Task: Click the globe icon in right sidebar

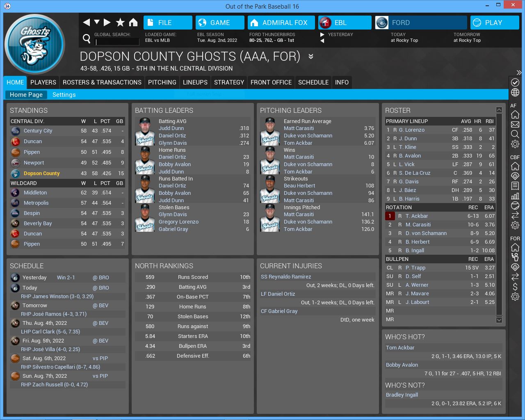Action: tap(515, 93)
